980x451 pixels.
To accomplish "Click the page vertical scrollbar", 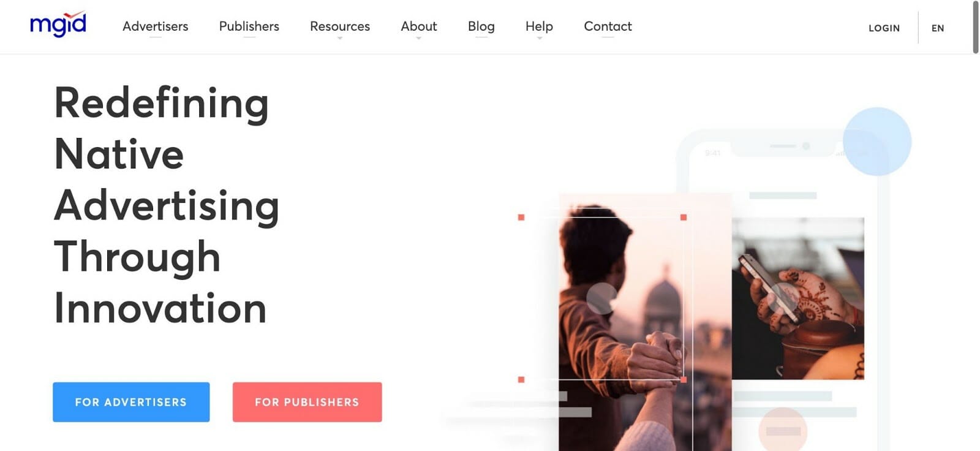I will coord(976,28).
